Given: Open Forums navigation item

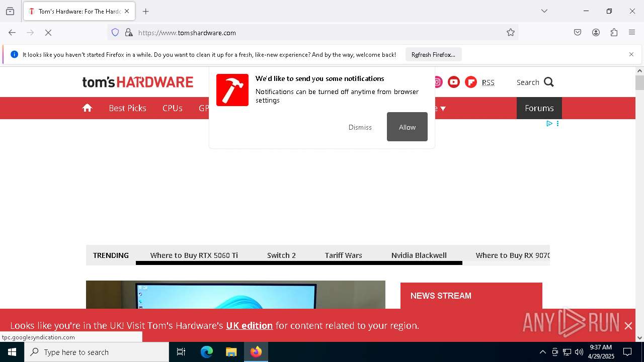Looking at the screenshot, I should pyautogui.click(x=539, y=108).
